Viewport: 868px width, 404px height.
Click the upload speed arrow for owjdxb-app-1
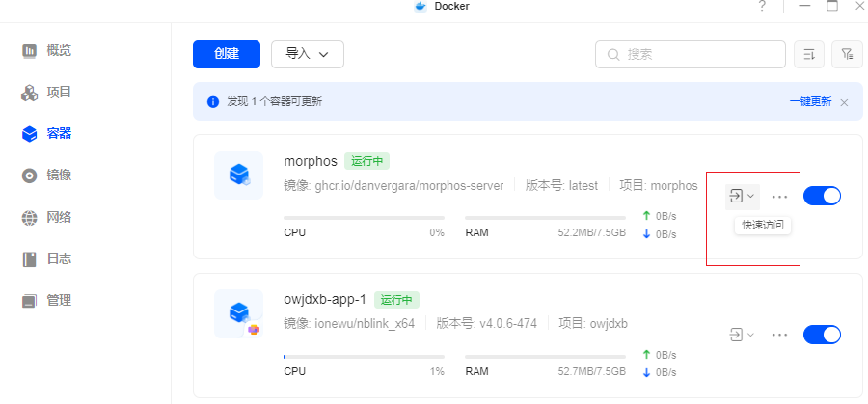click(x=646, y=354)
